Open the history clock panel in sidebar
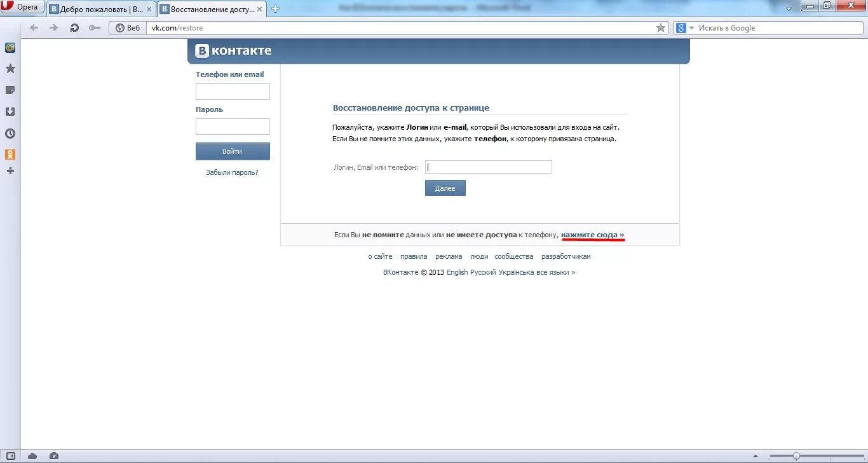 tap(10, 134)
